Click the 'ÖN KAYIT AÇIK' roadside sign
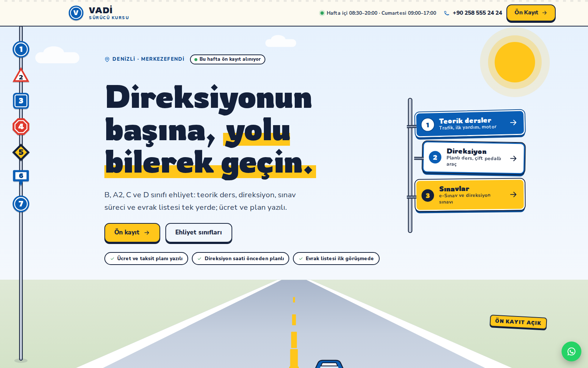Image resolution: width=588 pixels, height=368 pixels. (518, 322)
